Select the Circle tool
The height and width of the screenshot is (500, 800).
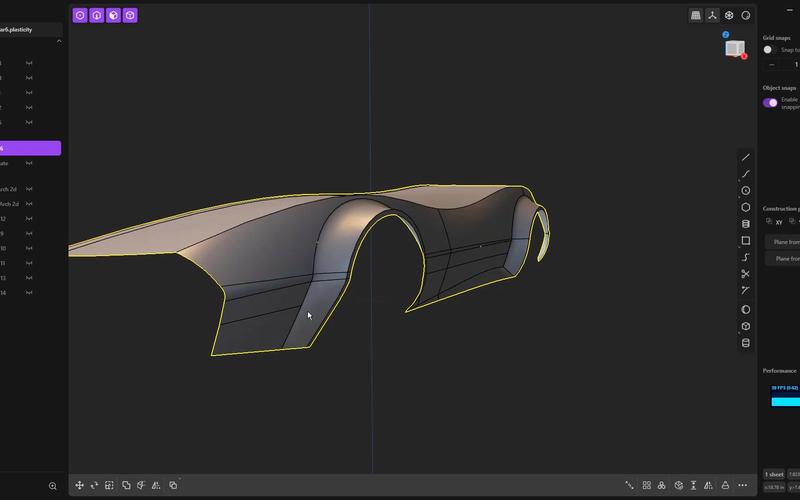[745, 190]
